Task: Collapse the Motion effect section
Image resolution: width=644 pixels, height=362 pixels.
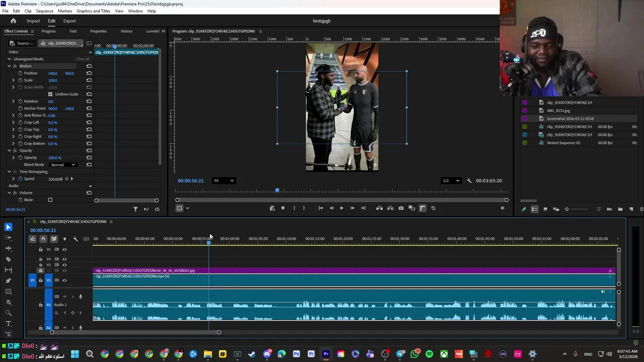Action: [x=9, y=66]
